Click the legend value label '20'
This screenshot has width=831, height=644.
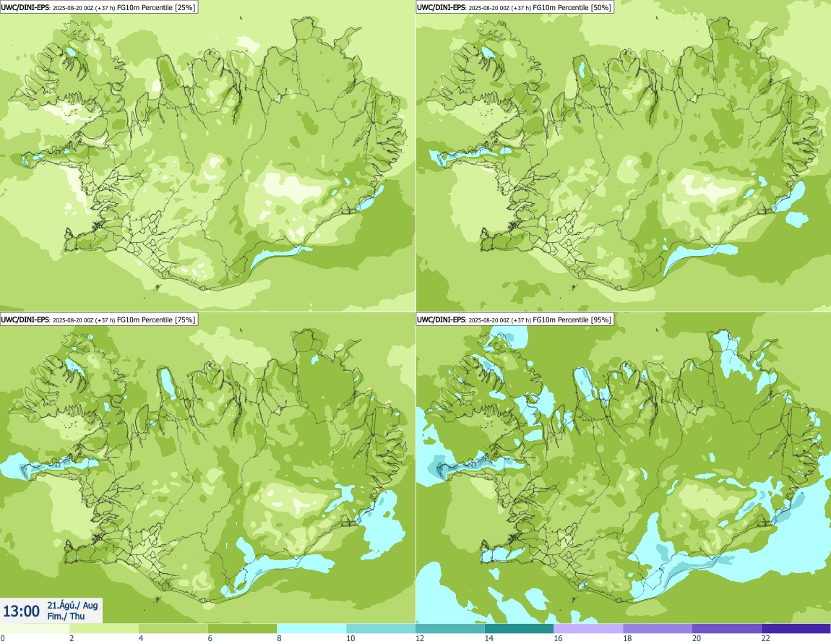pyautogui.click(x=697, y=638)
